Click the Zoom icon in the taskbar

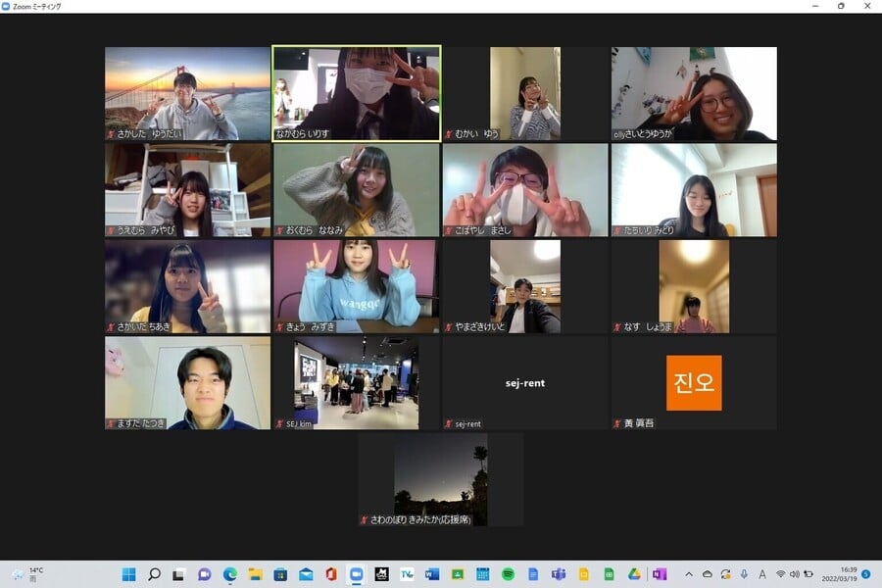click(x=357, y=574)
